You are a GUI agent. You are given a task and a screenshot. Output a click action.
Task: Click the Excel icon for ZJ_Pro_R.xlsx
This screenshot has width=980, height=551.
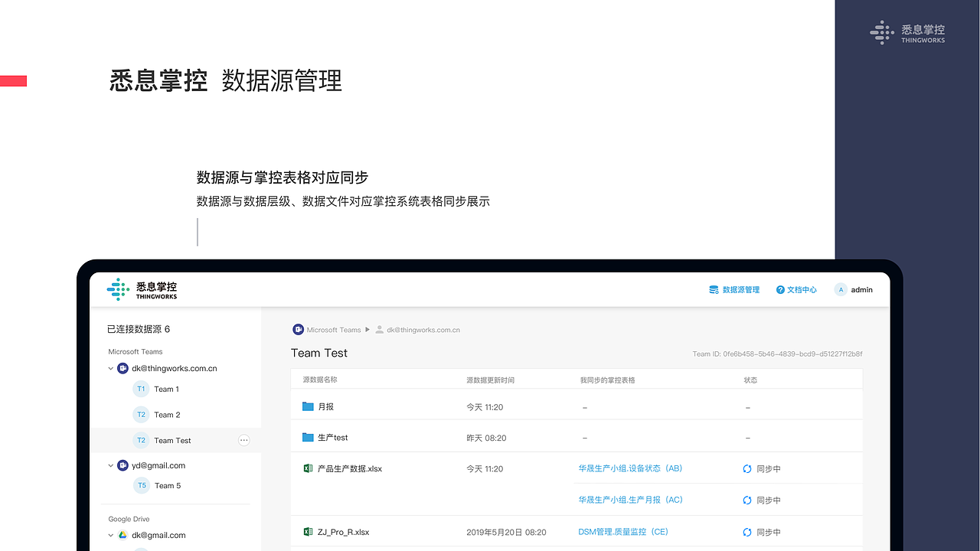(x=308, y=531)
